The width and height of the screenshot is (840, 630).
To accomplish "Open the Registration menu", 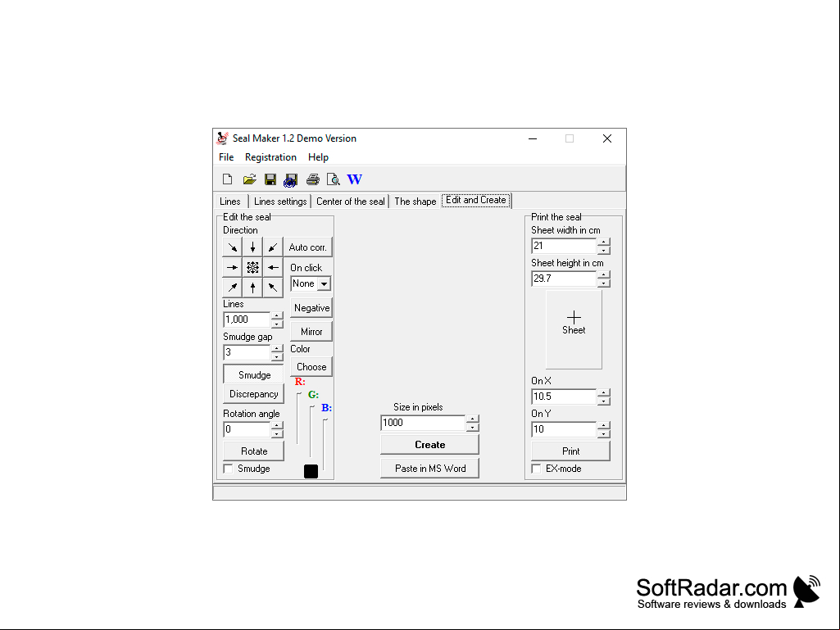I will pos(270,157).
